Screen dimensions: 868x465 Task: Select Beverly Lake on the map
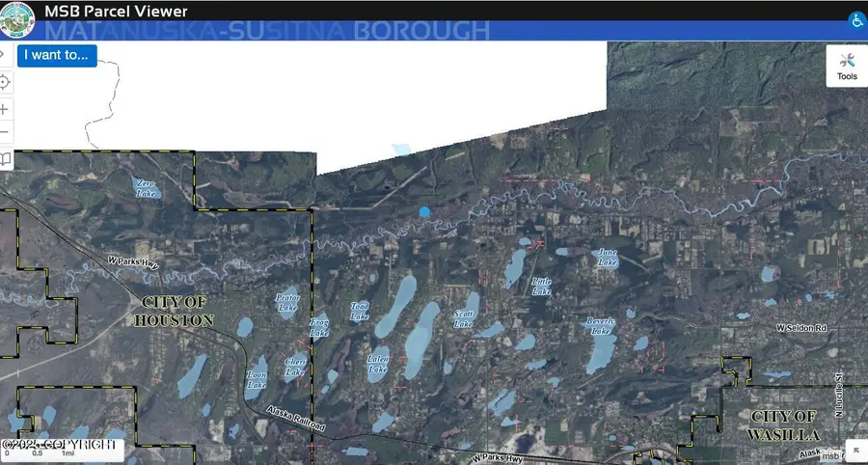[x=600, y=326]
